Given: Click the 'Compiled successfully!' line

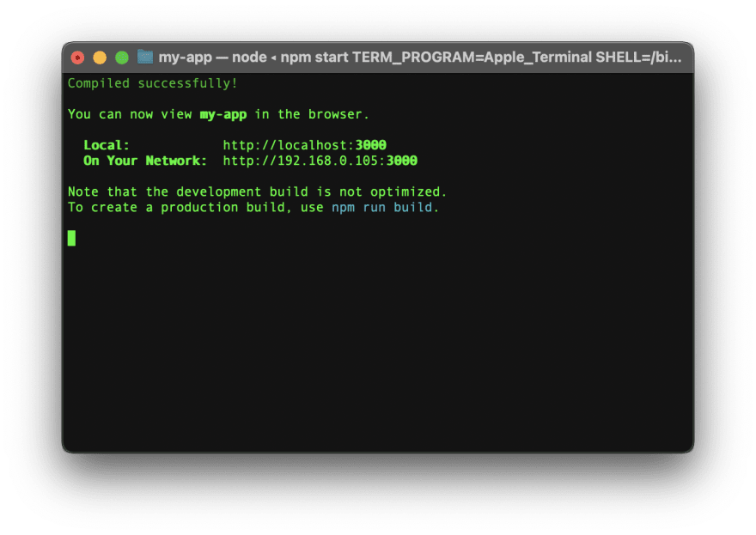Looking at the screenshot, I should [x=152, y=83].
